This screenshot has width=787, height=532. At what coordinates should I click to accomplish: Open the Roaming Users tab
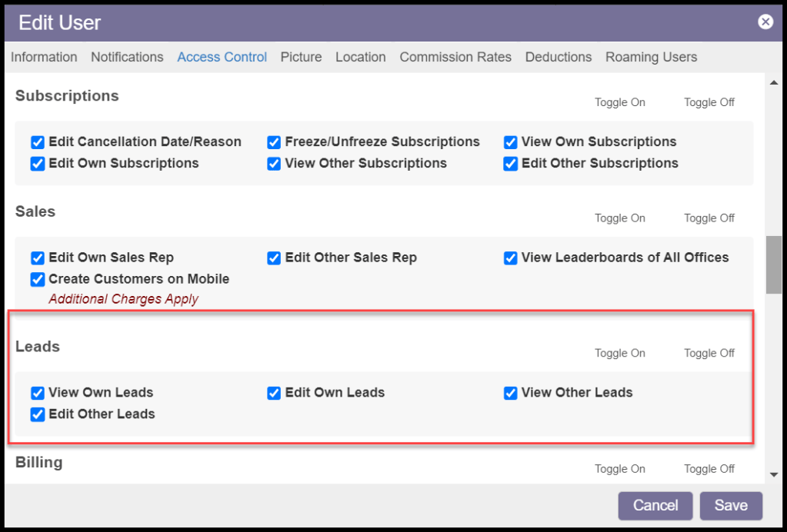[651, 57]
